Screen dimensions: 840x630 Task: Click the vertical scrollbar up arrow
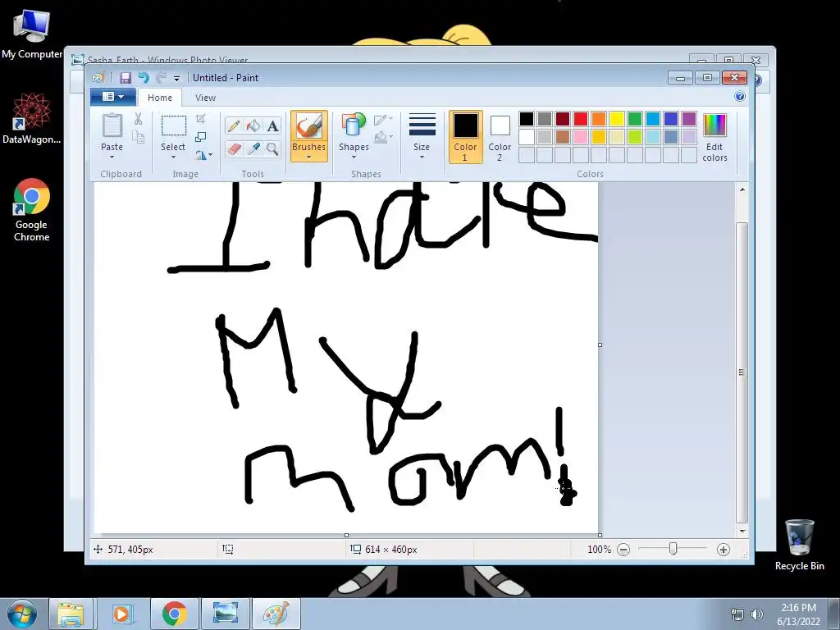point(742,189)
